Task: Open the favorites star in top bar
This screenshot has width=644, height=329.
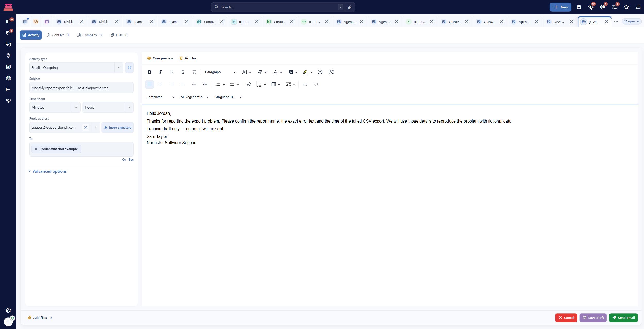Action: (x=626, y=7)
